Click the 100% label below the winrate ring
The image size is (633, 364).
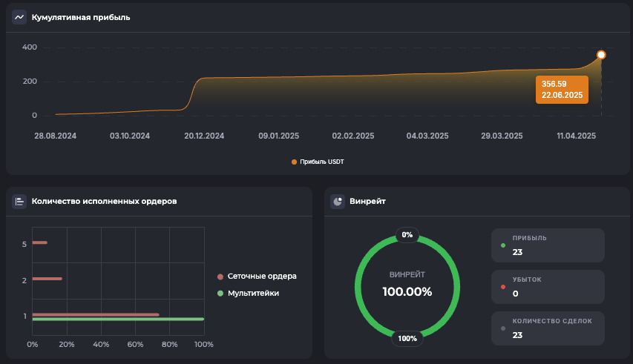tap(407, 339)
